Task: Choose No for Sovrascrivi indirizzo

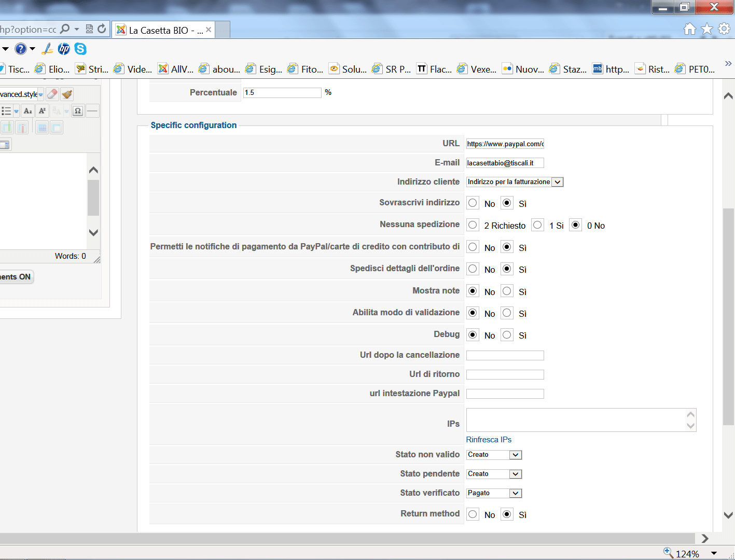Action: (x=473, y=203)
